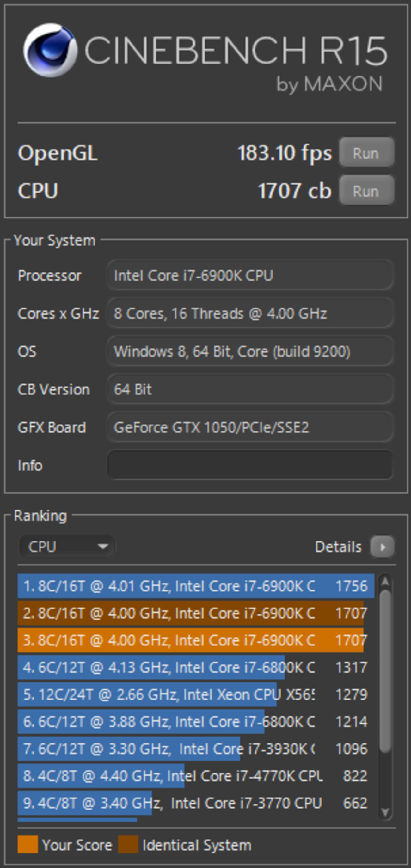Click the Cores x GHz value field

point(250,313)
